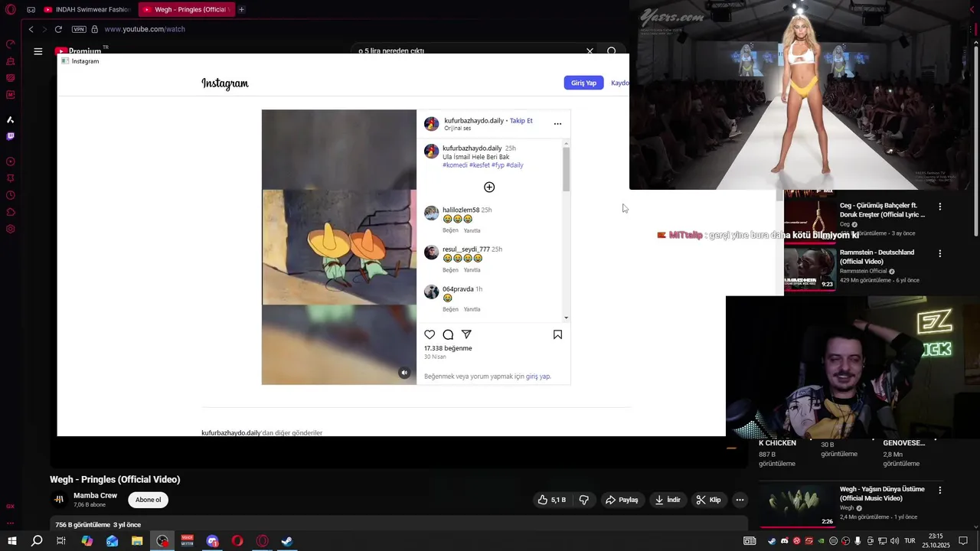Dislike the video thumbs down
This screenshot has width=980, height=551.
pos(584,500)
